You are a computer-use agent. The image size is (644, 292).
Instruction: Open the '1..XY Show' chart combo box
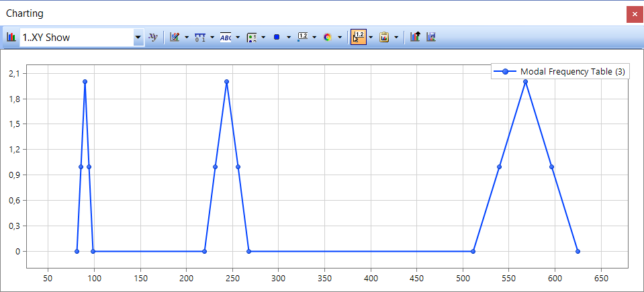(82, 38)
